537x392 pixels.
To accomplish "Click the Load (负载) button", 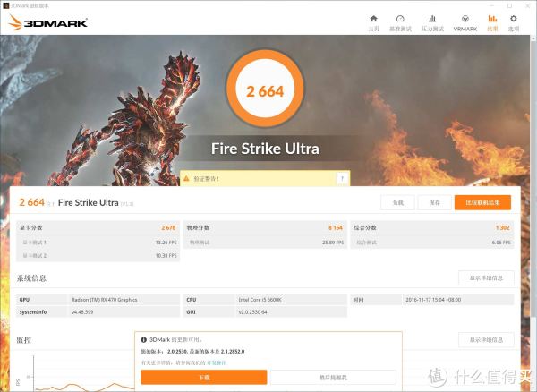I will click(397, 202).
